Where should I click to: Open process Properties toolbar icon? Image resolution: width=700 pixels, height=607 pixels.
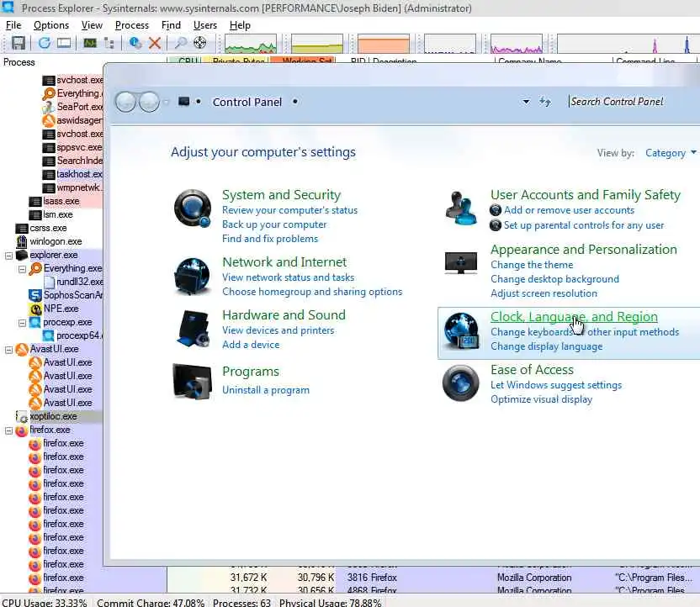click(135, 43)
